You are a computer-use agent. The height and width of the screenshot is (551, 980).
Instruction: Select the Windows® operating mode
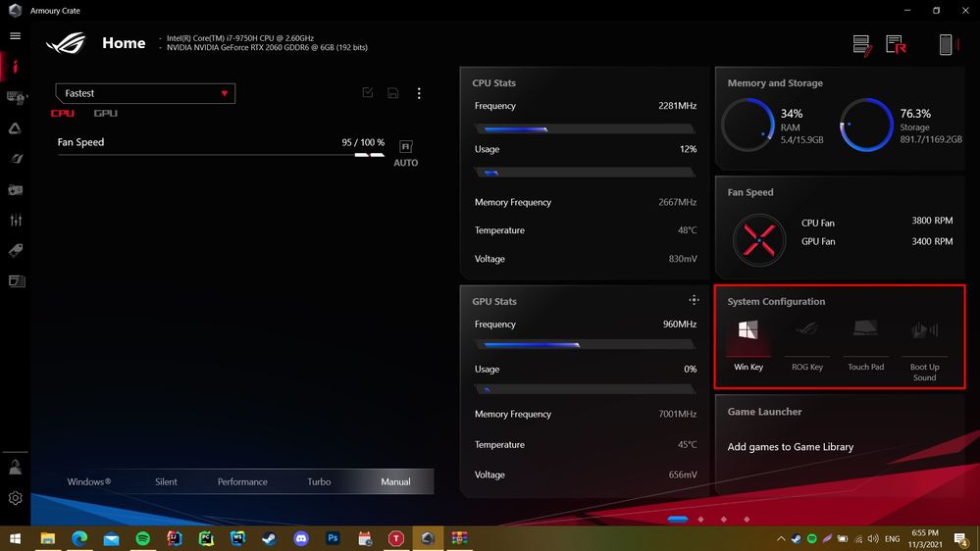88,481
